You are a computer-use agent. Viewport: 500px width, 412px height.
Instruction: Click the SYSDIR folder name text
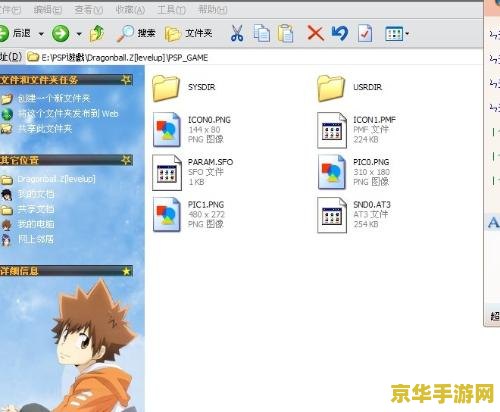coord(202,87)
